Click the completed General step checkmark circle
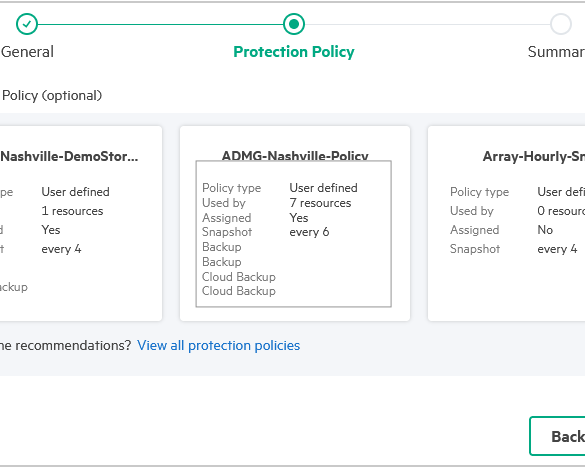This screenshot has width=585, height=469. coord(27,24)
